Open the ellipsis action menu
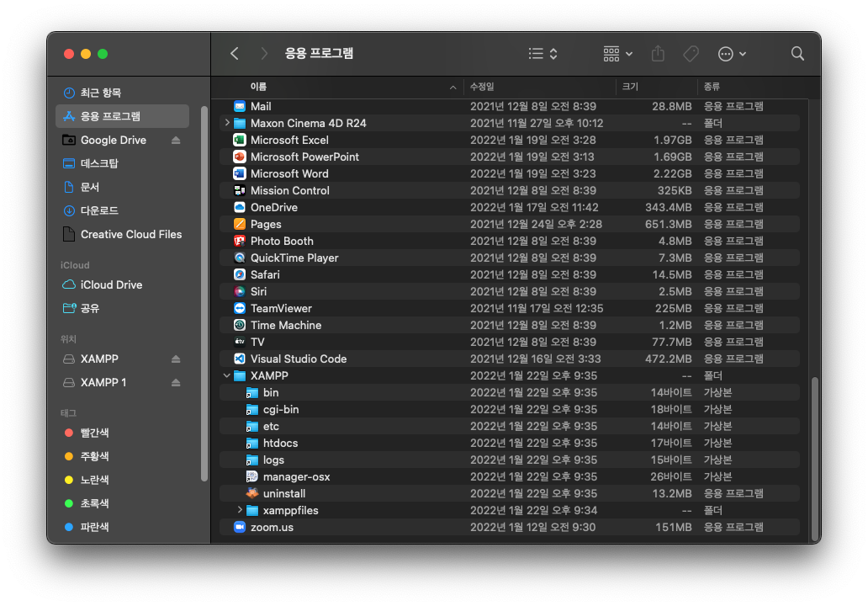Viewport: 868px width, 606px height. pos(732,54)
